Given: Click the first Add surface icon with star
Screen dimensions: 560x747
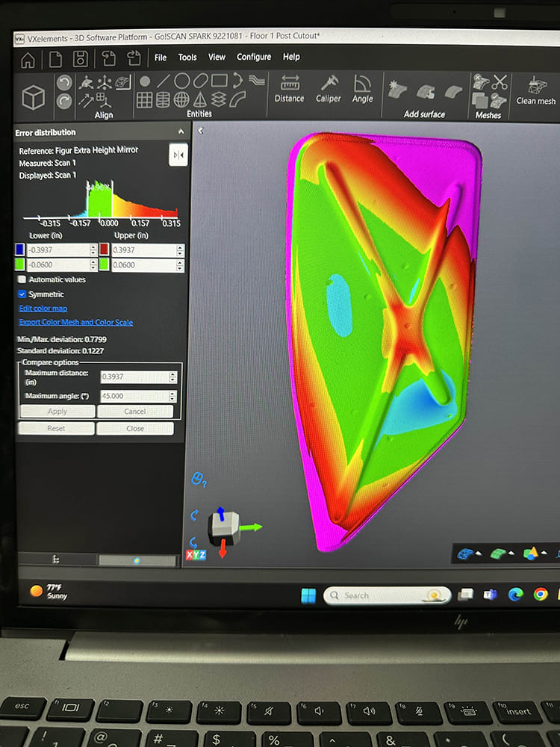Looking at the screenshot, I should point(397,90).
